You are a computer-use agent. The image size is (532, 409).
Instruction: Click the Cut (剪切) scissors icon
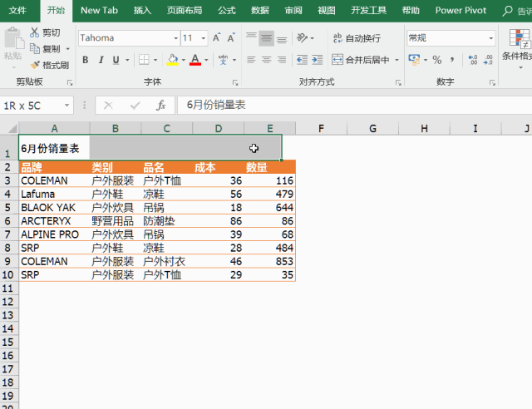coord(35,32)
